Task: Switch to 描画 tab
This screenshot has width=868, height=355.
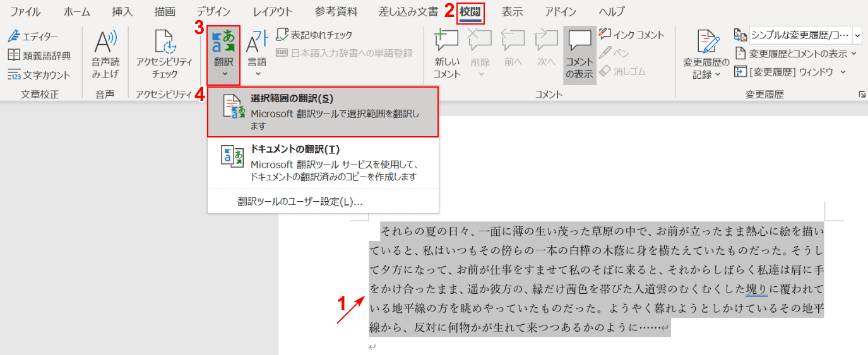Action: (165, 11)
